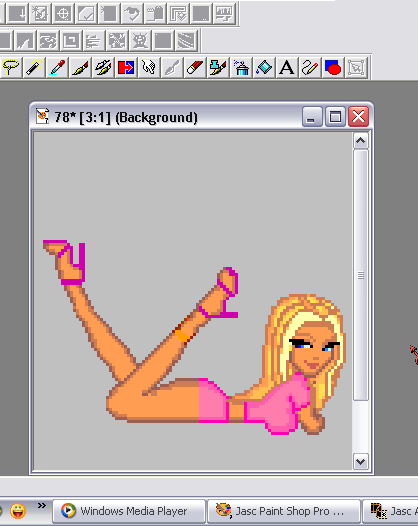Select the Preset Shapes tool

pos(333,67)
